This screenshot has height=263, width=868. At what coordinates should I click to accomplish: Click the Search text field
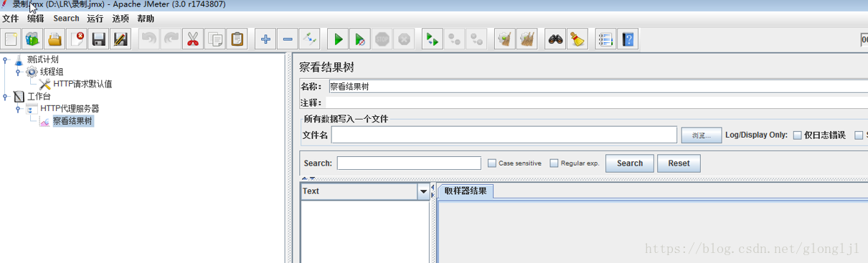click(409, 163)
